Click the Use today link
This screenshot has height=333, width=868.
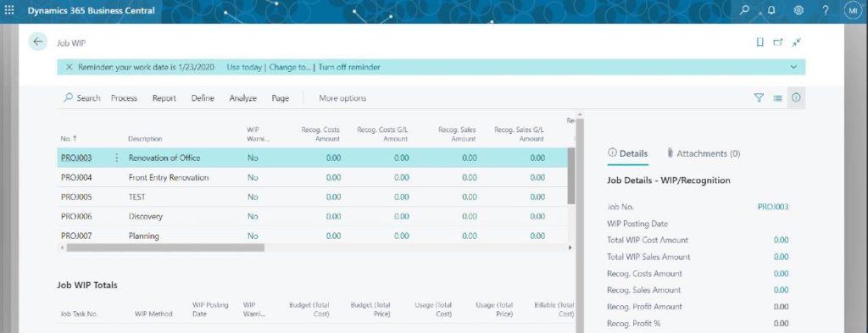click(x=243, y=67)
